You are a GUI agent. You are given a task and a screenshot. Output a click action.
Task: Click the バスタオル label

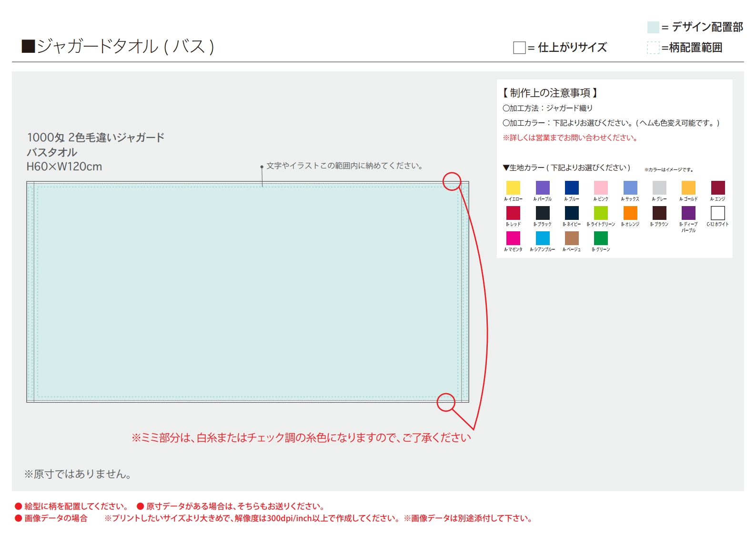click(52, 152)
